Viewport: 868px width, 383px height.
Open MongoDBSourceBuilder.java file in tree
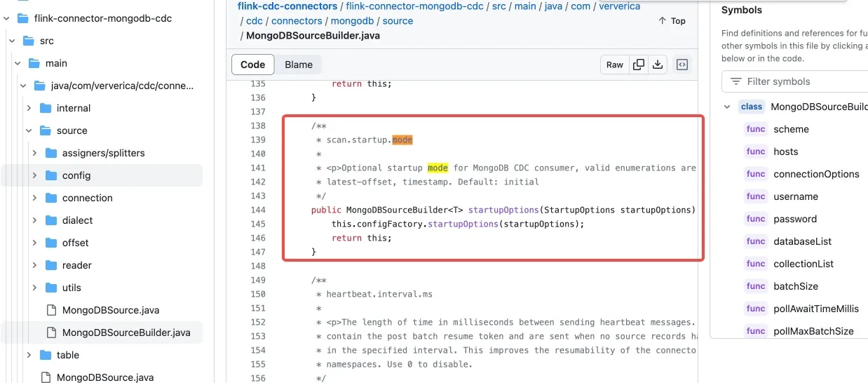click(x=126, y=332)
